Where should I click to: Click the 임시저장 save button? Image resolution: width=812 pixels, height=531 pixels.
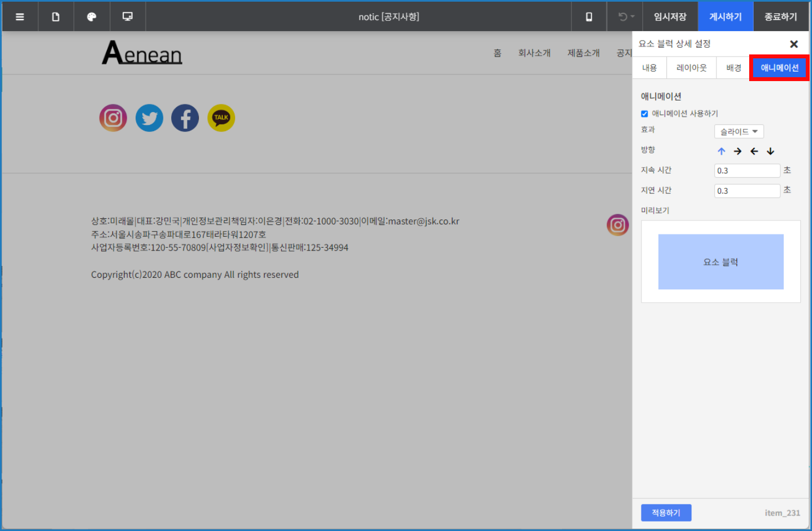click(x=670, y=16)
